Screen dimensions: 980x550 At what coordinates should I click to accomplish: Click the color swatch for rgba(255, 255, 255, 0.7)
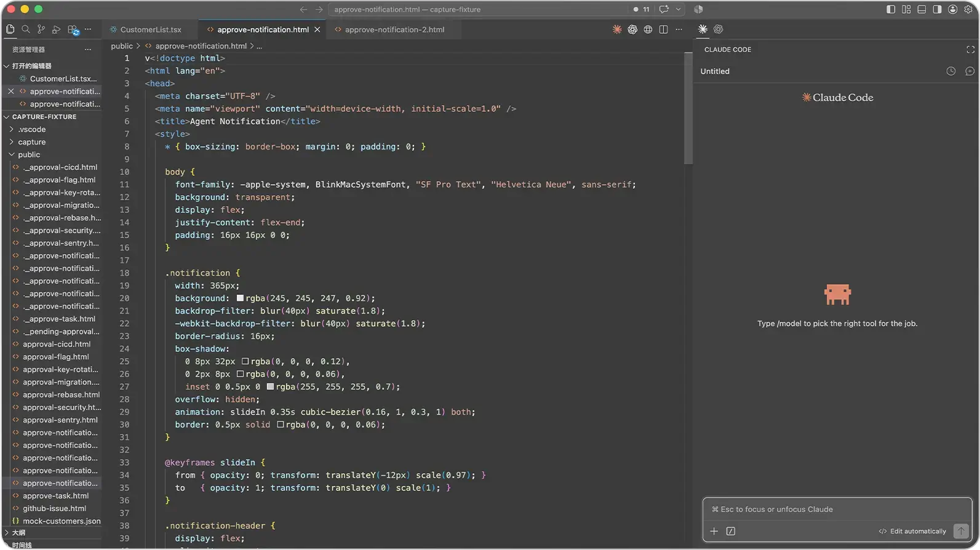pyautogui.click(x=270, y=386)
